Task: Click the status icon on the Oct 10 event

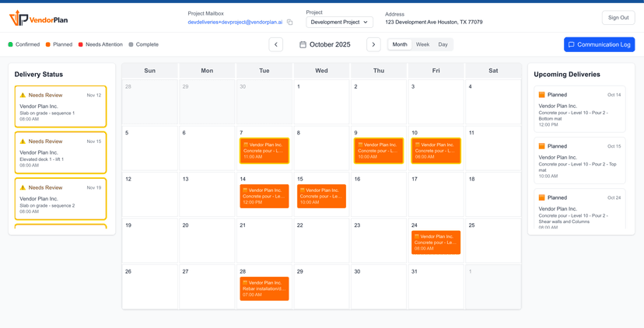Action: 418,145
